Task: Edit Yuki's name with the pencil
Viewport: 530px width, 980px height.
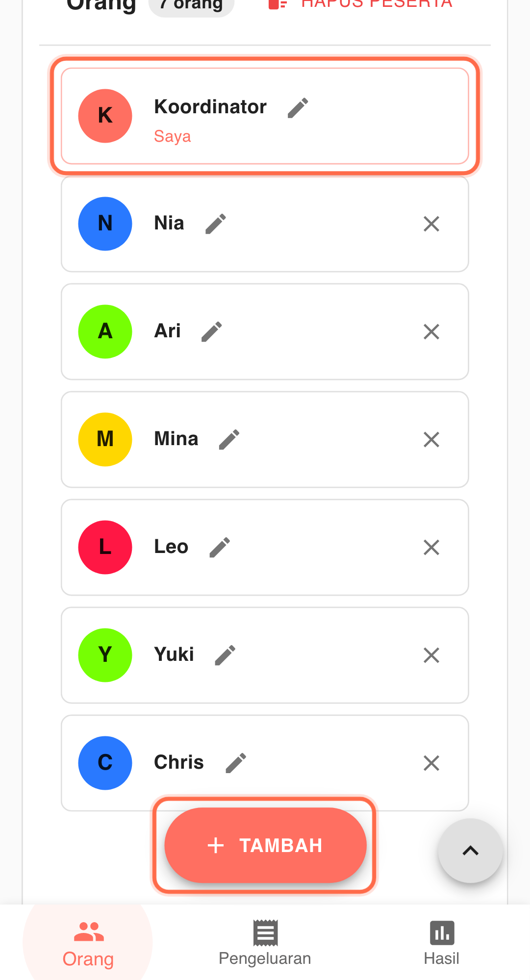Action: (x=225, y=655)
